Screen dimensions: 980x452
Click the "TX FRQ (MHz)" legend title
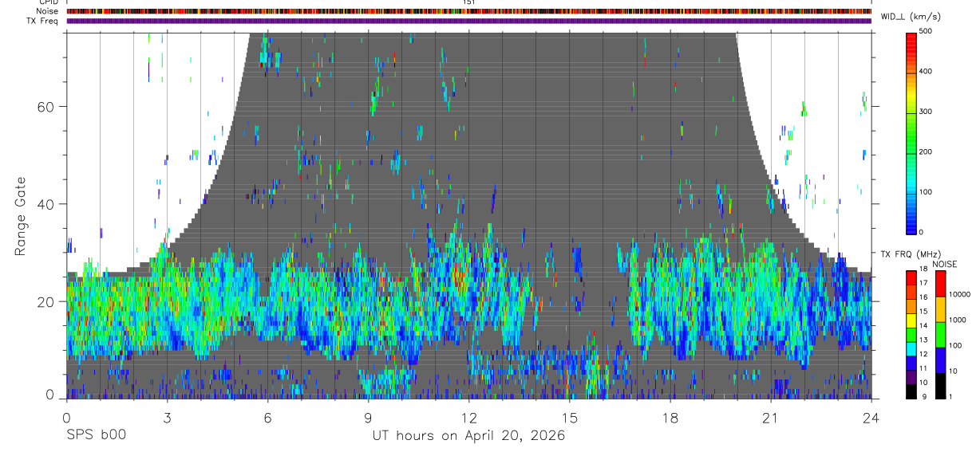click(910, 254)
